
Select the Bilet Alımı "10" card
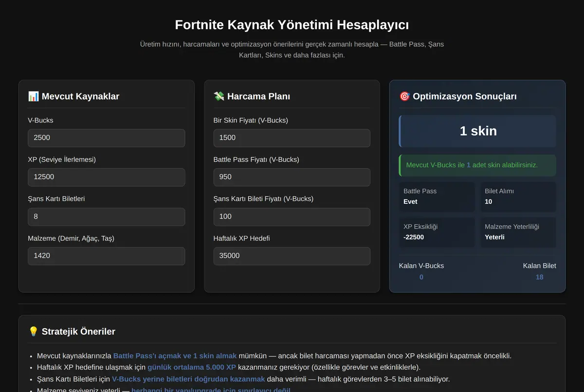[518, 196]
